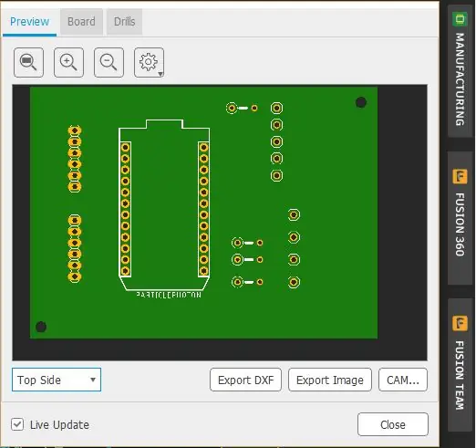Viewport: 476px width, 448px height.
Task: Open the FUSION 360 side panel icon
Action: coord(460,176)
